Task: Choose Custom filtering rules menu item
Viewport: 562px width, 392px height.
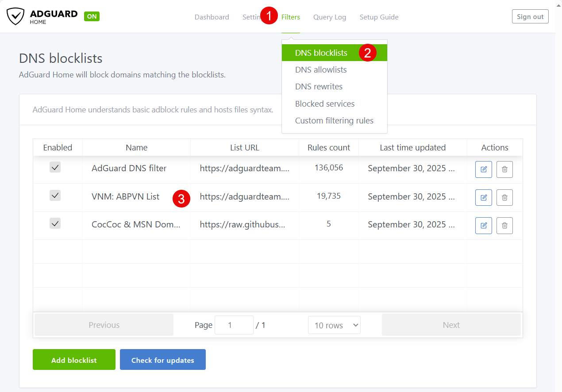Action: tap(334, 121)
